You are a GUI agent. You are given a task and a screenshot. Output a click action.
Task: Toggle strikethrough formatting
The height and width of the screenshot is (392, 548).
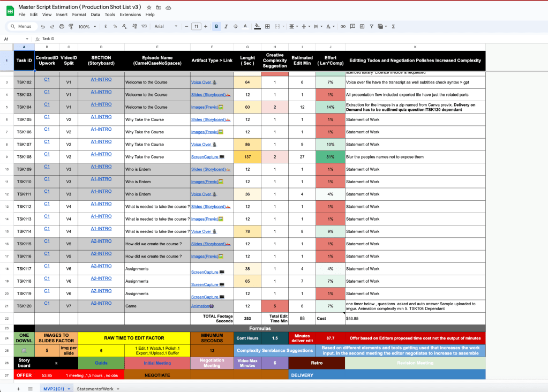236,27
